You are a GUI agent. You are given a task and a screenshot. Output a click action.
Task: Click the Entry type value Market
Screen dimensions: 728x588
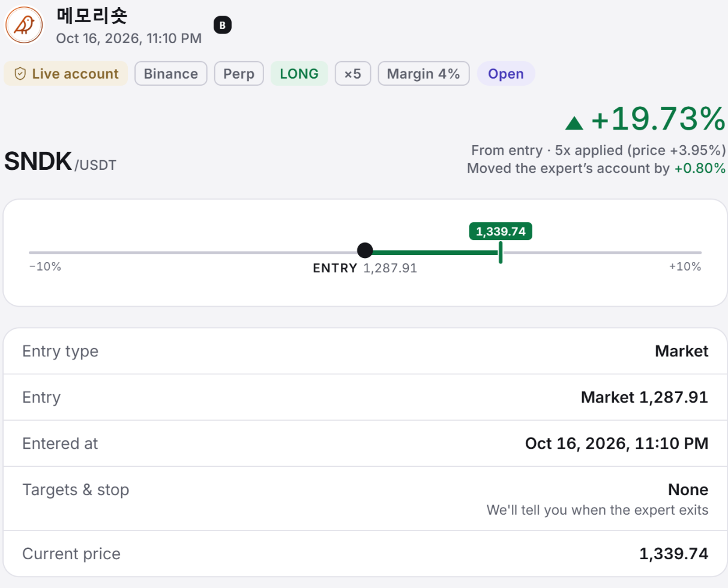tap(682, 351)
